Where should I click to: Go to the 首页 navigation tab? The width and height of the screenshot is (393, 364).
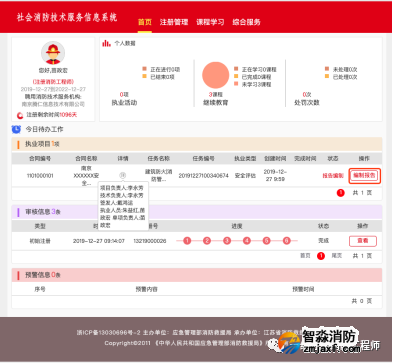click(145, 22)
